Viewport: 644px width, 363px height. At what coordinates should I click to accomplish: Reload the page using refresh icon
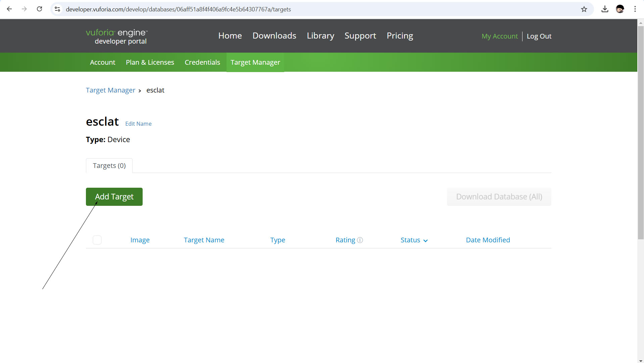(39, 9)
